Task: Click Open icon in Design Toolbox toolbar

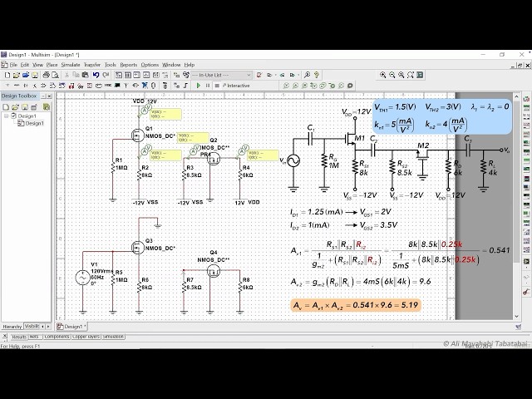Action: click(x=15, y=107)
